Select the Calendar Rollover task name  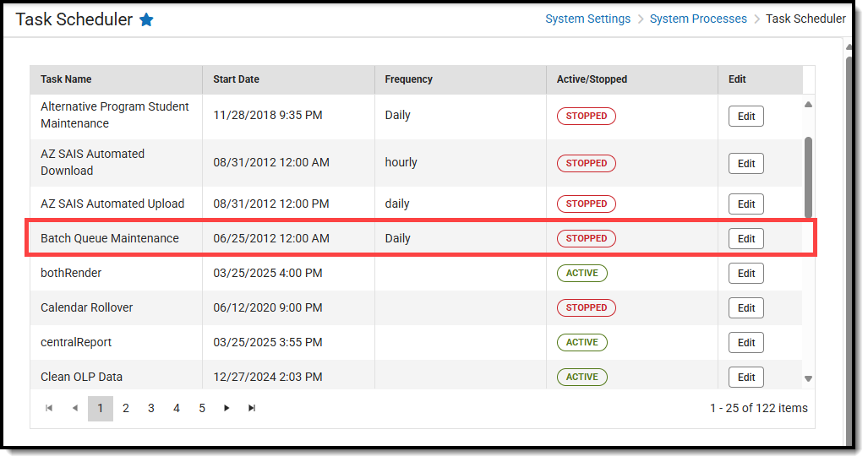click(x=87, y=307)
